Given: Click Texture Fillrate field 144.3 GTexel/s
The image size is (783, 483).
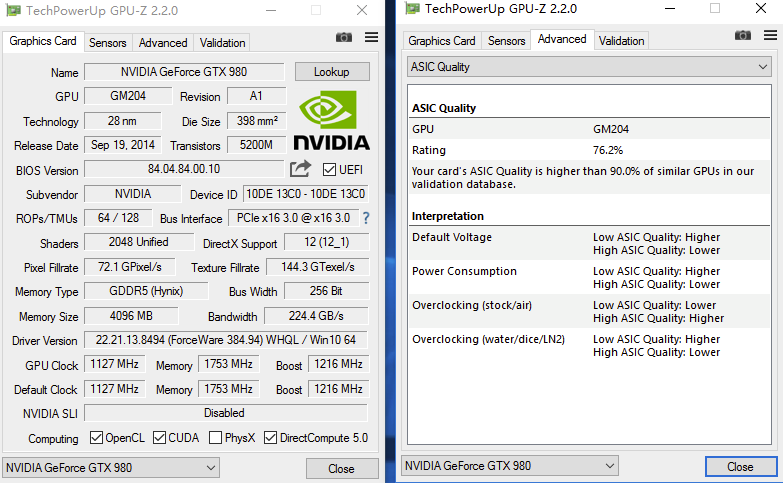Looking at the screenshot, I should click(318, 267).
